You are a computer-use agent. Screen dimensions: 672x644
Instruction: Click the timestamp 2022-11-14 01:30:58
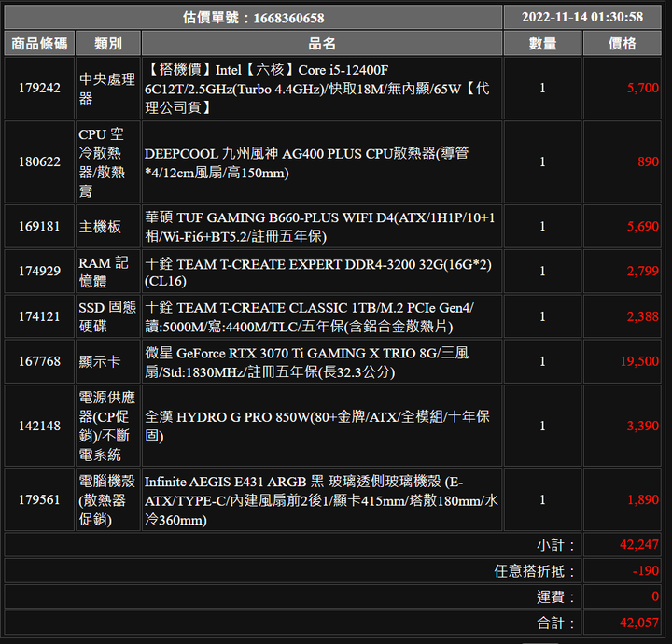click(582, 17)
